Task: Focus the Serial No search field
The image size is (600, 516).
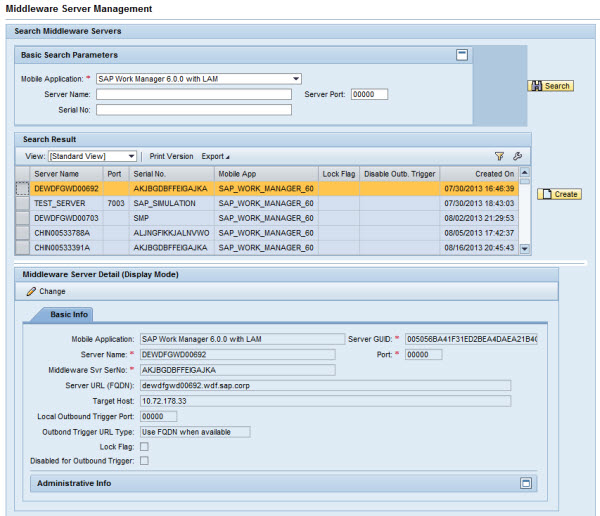Action: pos(194,110)
